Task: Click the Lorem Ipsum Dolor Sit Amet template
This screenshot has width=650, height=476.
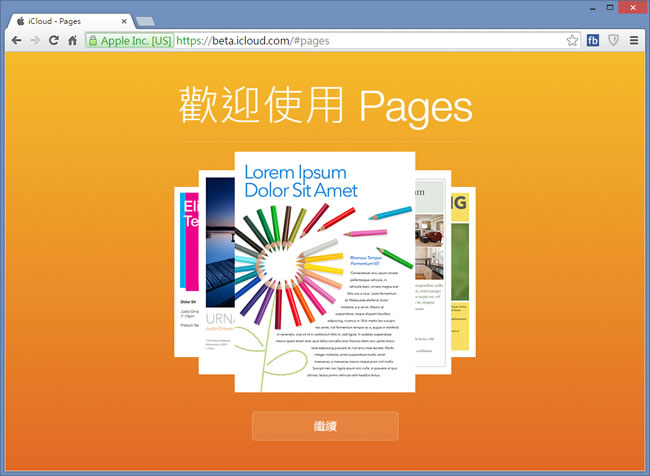Action: (325, 272)
